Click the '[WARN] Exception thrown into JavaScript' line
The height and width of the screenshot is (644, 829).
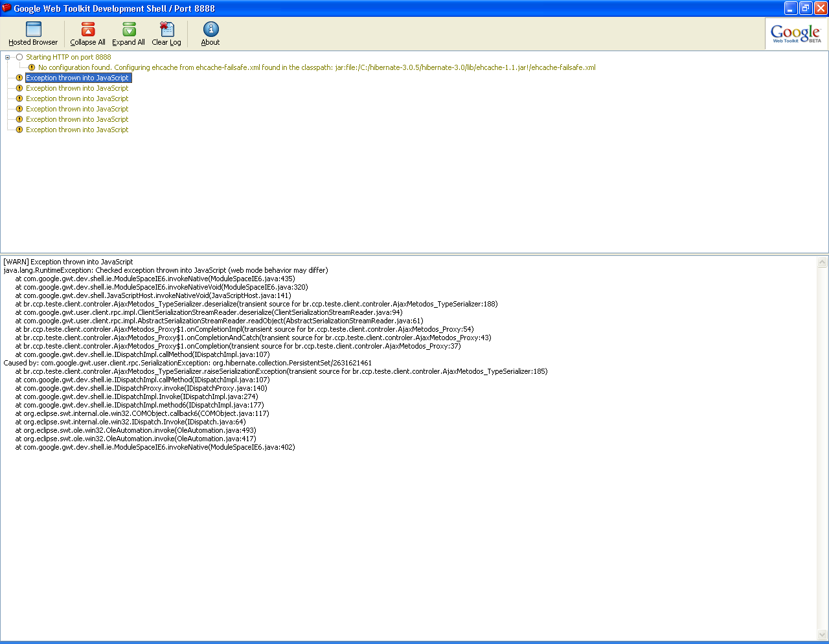[68, 262]
